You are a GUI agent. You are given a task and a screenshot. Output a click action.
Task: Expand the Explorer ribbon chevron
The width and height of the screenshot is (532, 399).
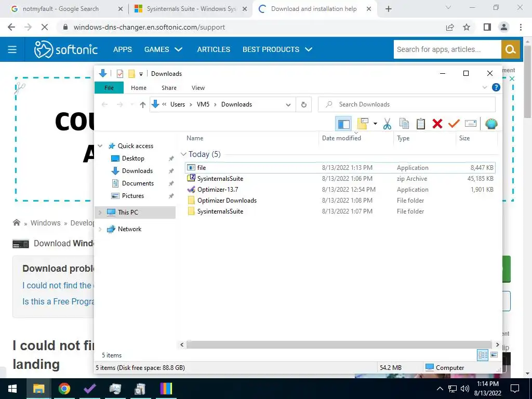coord(485,87)
